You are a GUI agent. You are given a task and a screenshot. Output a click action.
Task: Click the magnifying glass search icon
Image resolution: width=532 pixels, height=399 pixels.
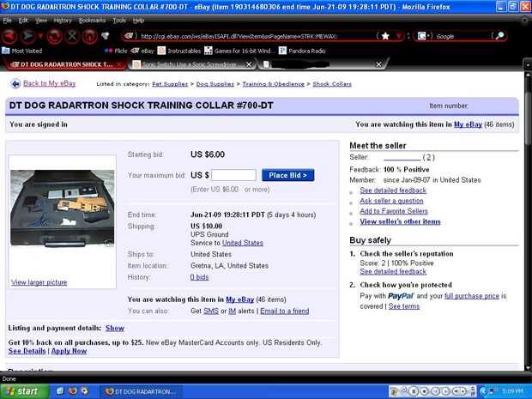499,36
